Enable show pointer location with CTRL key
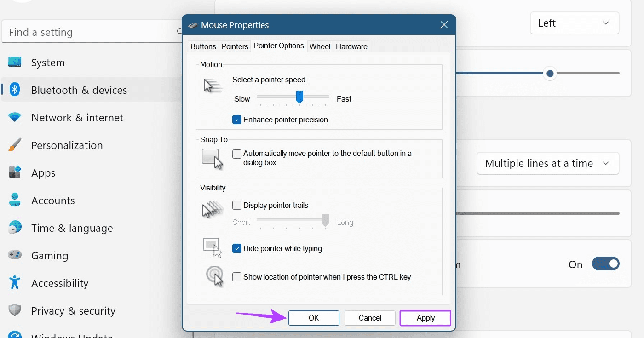 [237, 277]
